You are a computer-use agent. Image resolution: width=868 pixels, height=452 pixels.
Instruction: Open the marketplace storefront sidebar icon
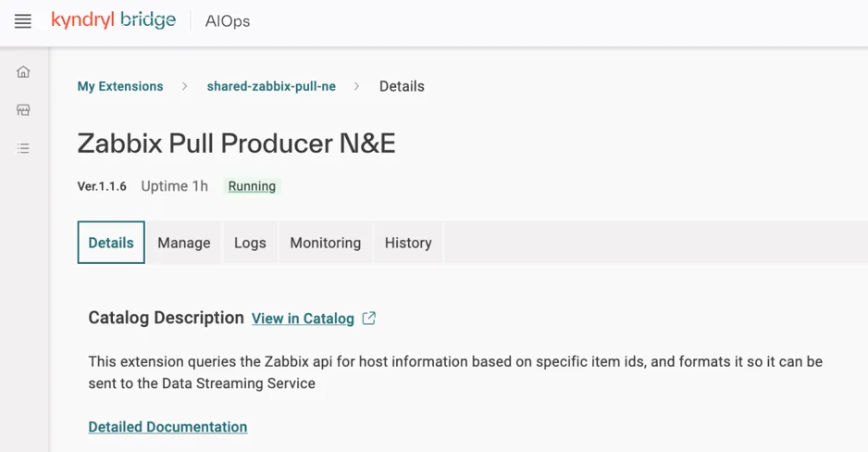point(23,109)
